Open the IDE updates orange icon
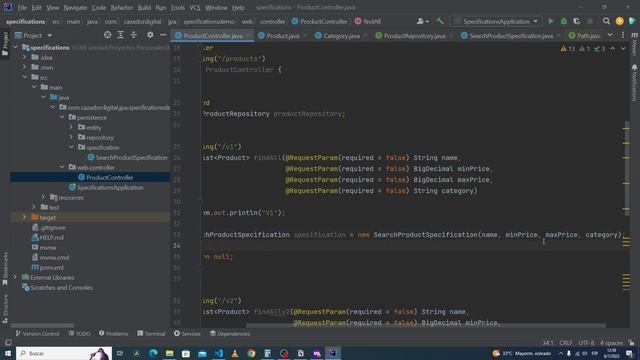Image resolution: width=640 pixels, height=360 pixels. pyautogui.click(x=619, y=21)
